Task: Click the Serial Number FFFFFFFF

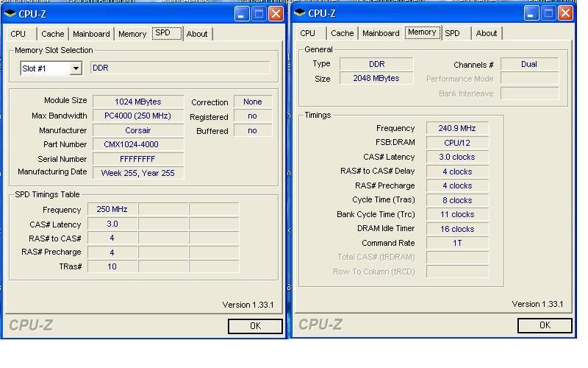Action: point(138,159)
